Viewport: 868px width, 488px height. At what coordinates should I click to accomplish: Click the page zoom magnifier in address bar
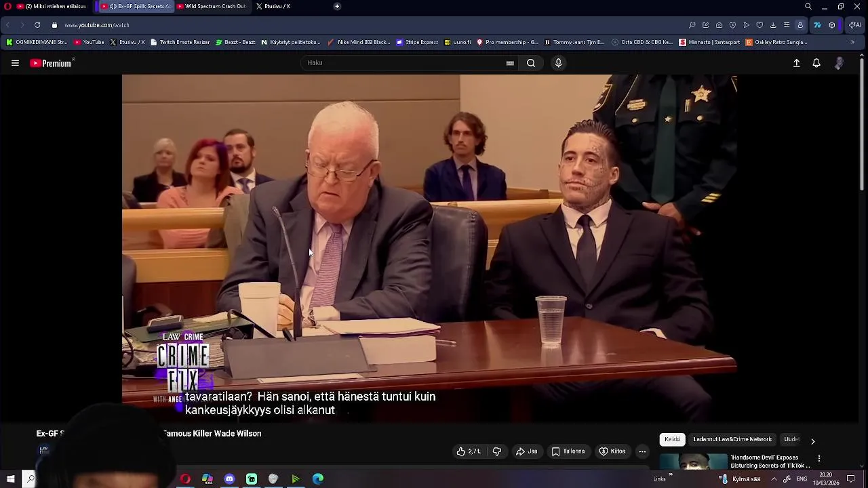tap(692, 25)
